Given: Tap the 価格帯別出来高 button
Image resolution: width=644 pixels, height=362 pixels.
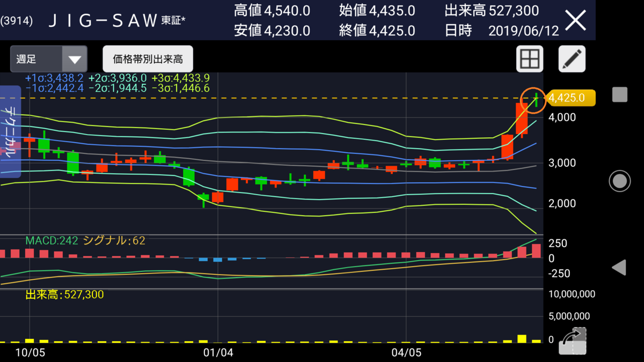Looking at the screenshot, I should coord(148,59).
